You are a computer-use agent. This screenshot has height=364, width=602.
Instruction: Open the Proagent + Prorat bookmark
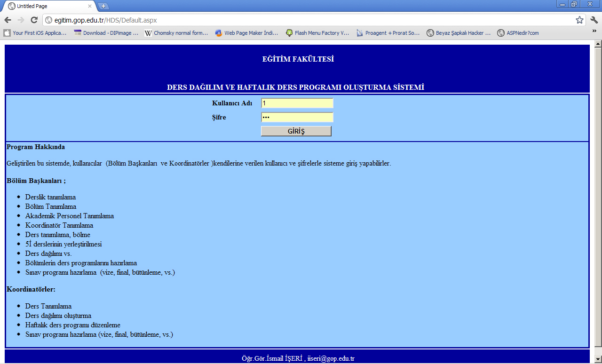pos(388,33)
